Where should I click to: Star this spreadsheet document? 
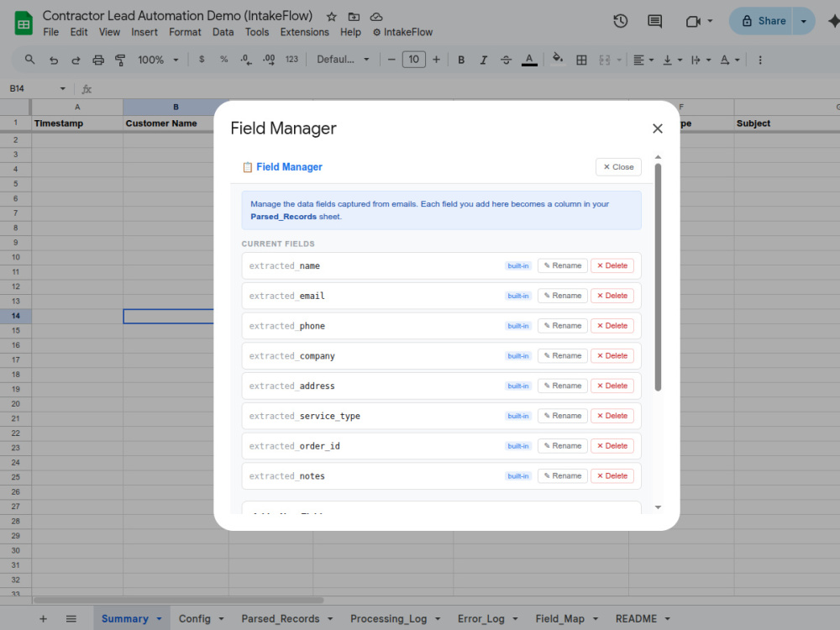pyautogui.click(x=332, y=17)
